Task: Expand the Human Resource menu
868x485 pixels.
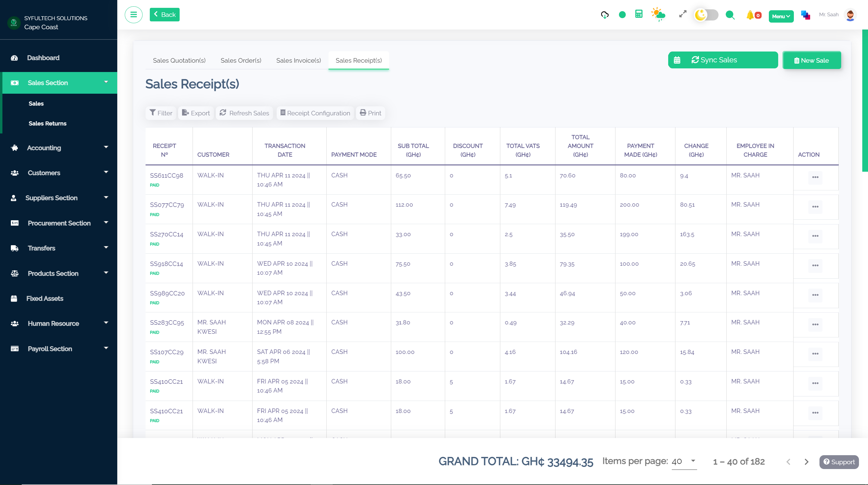Action: point(59,324)
